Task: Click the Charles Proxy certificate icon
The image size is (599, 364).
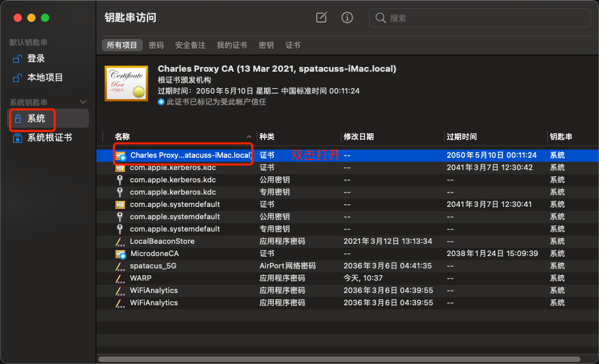Action: 121,156
